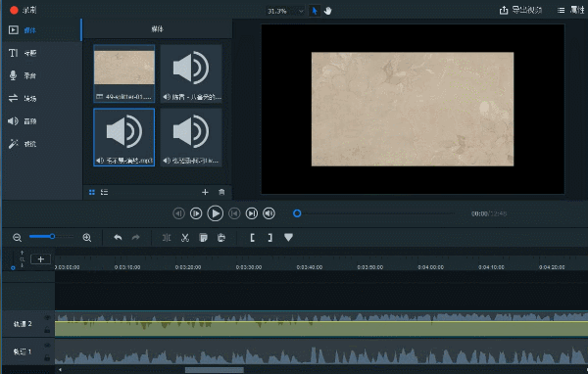This screenshot has width=588, height=374.
Task: Jump to previous clip
Action: [234, 213]
